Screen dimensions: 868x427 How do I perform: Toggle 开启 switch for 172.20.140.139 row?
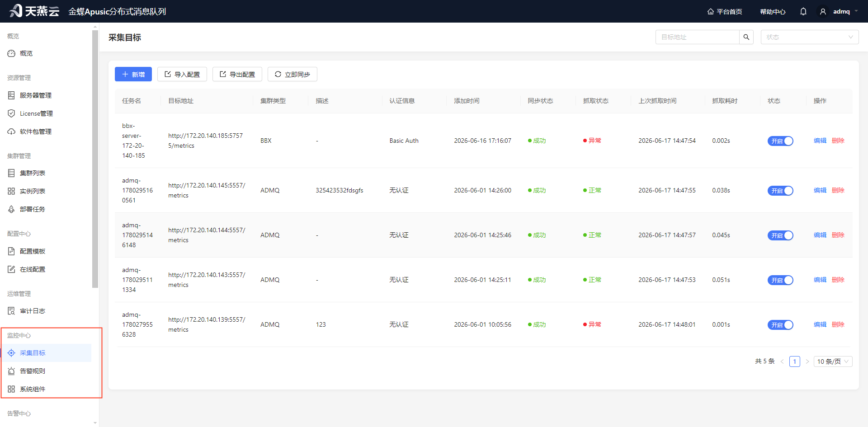(780, 325)
